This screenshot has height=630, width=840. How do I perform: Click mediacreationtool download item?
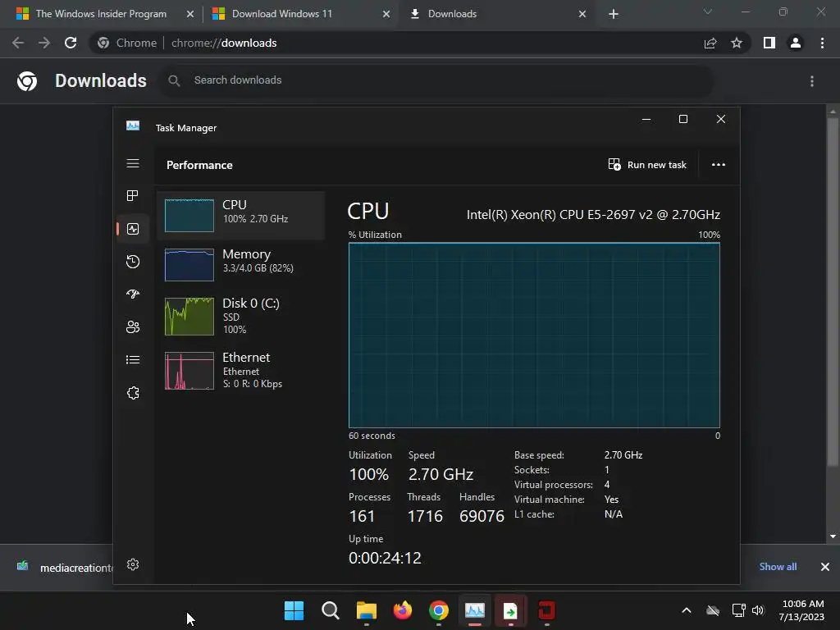65,568
